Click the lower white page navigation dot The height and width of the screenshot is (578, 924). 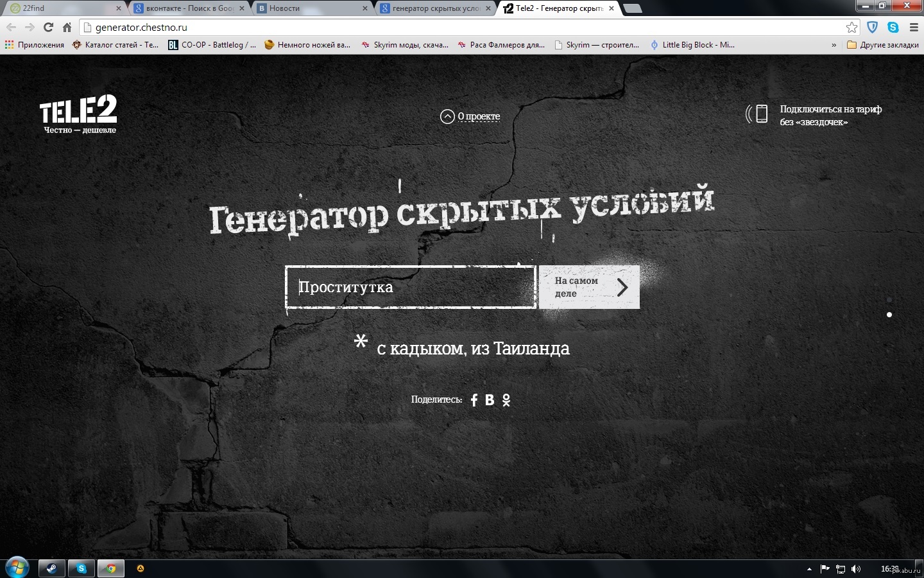[x=889, y=315]
